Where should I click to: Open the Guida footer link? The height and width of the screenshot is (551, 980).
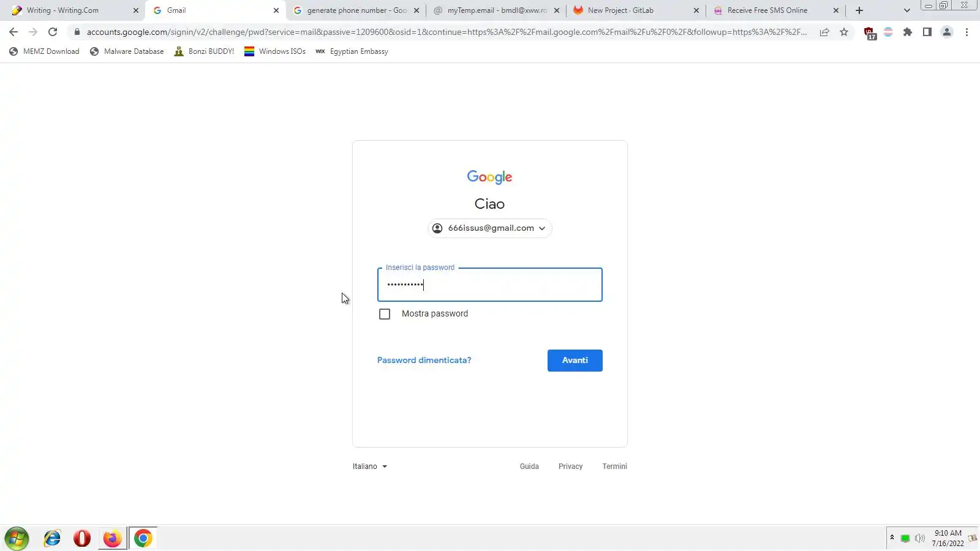[x=529, y=467]
